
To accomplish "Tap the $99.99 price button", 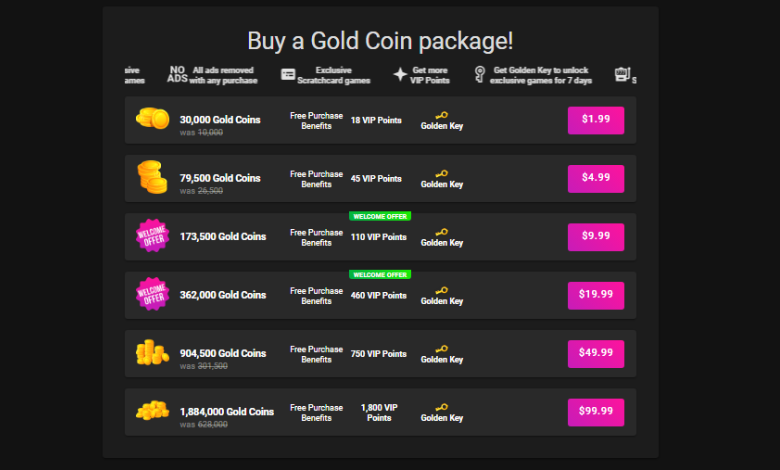I will pyautogui.click(x=596, y=412).
